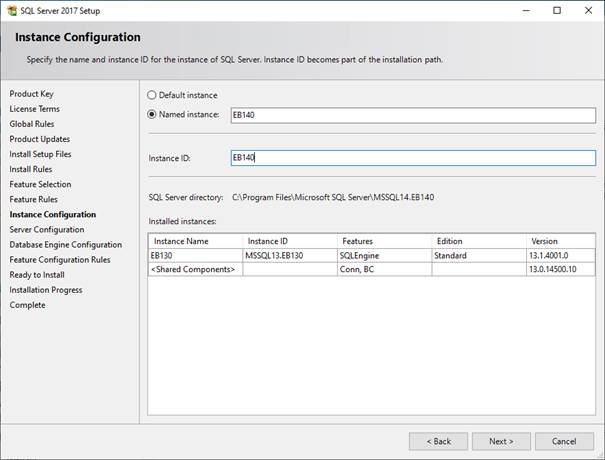Open the Feature Configuration Rules step

tap(60, 259)
